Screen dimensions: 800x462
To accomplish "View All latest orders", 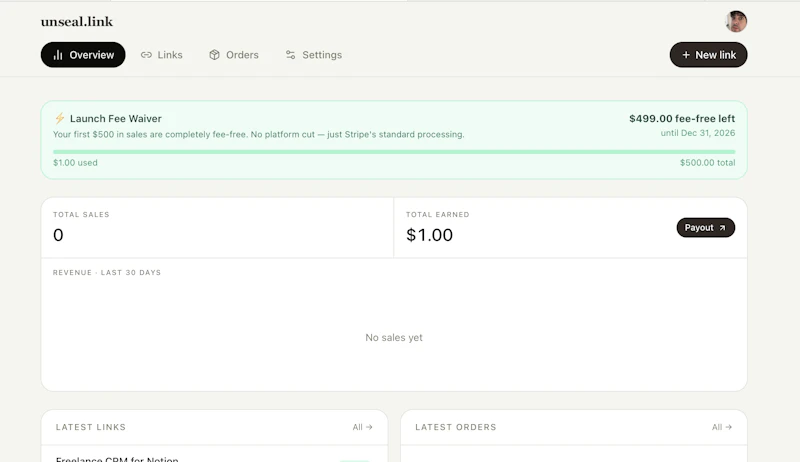I will pos(722,427).
